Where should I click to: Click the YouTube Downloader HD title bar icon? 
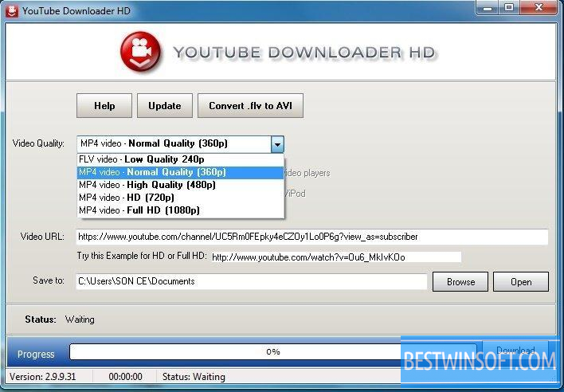point(11,11)
